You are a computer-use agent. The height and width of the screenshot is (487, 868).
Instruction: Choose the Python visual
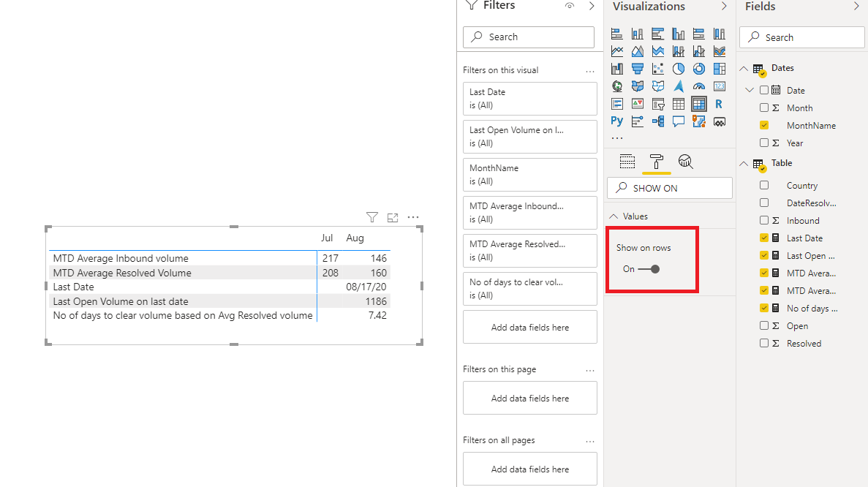[616, 121]
